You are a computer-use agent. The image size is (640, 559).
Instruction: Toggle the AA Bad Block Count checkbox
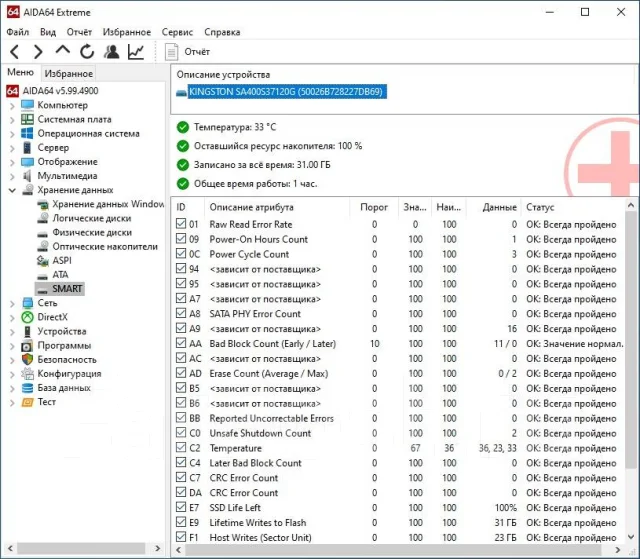pos(181,343)
